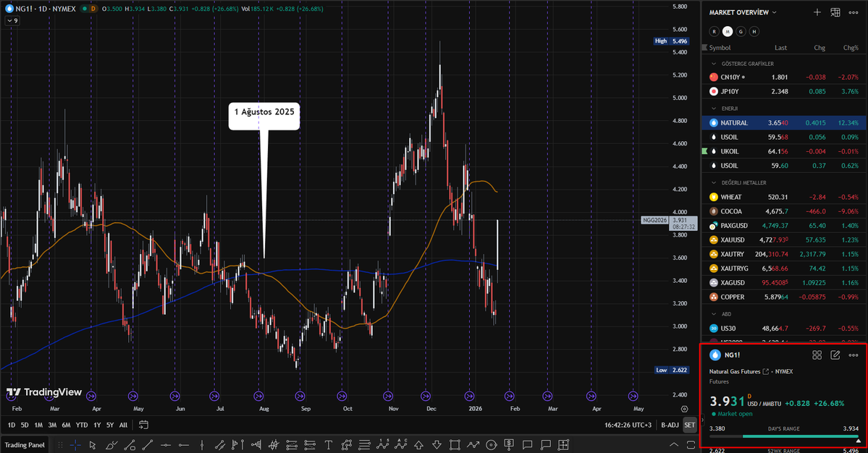Switch the chart range to 6M
868x453 pixels.
point(66,425)
